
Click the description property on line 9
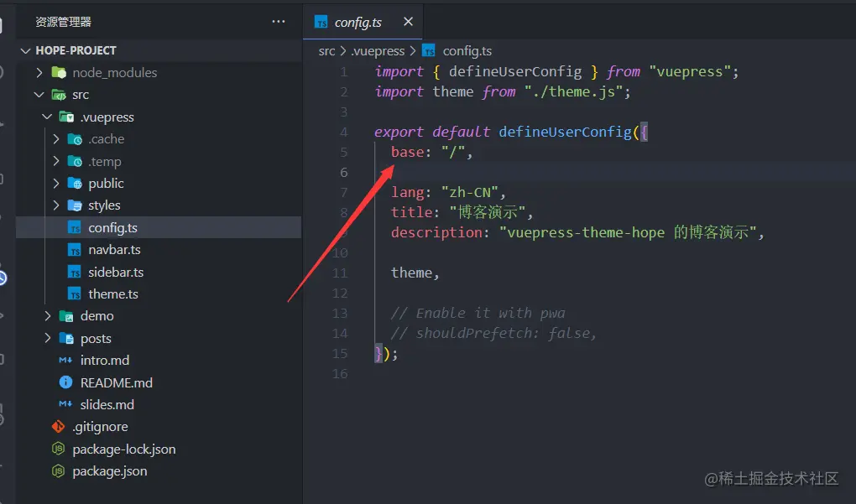(436, 232)
